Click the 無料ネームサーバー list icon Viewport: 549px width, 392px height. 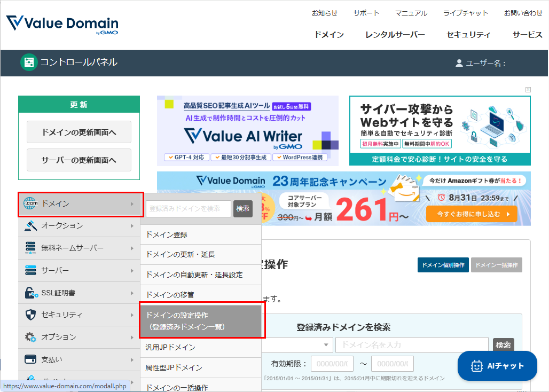30,248
